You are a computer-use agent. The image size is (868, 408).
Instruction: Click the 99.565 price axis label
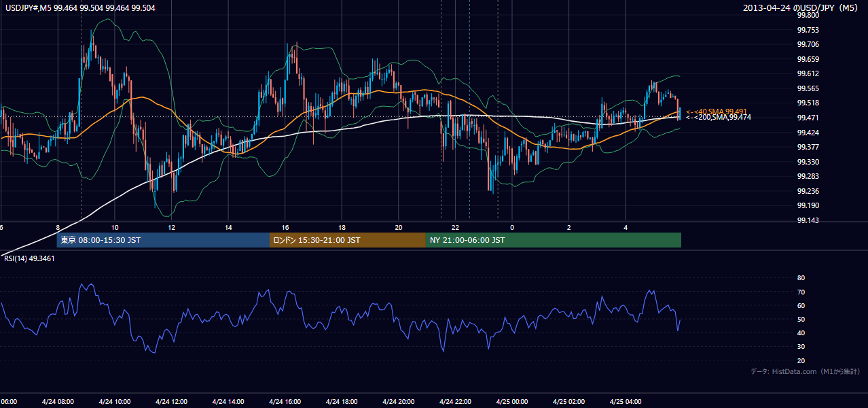click(x=808, y=88)
